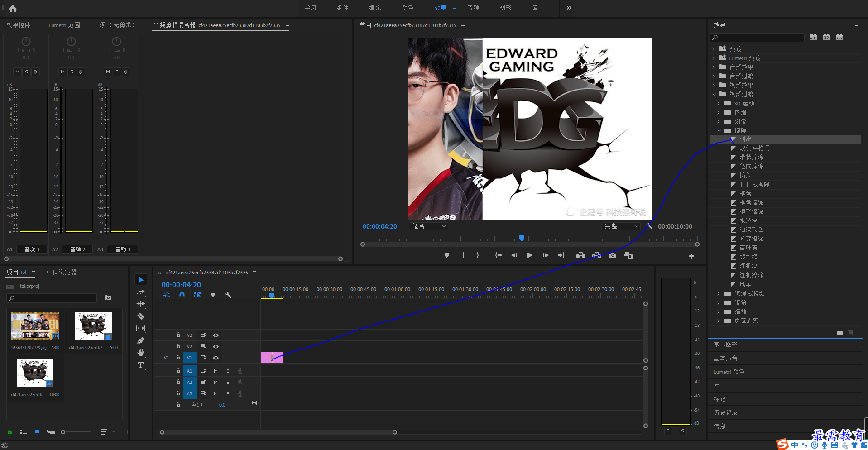The width and height of the screenshot is (868, 450).
Task: Open the 媒体浏览器 tab
Action: (61, 272)
